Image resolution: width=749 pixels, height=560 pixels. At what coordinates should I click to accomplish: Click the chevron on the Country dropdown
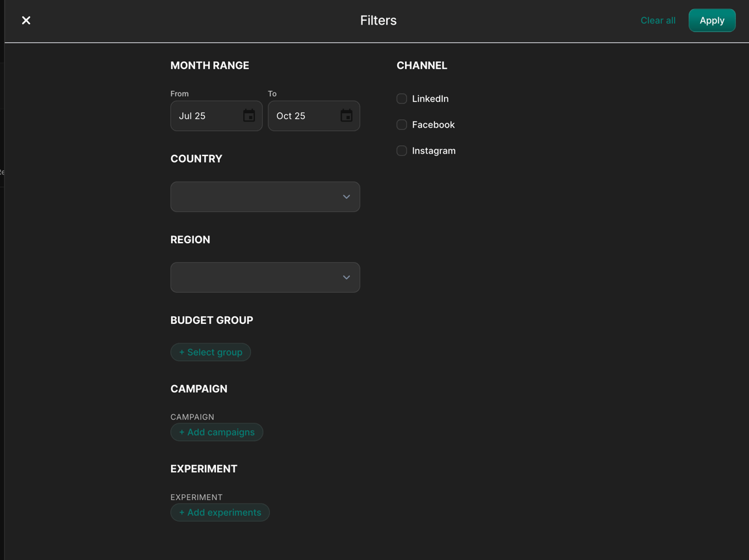(x=346, y=196)
